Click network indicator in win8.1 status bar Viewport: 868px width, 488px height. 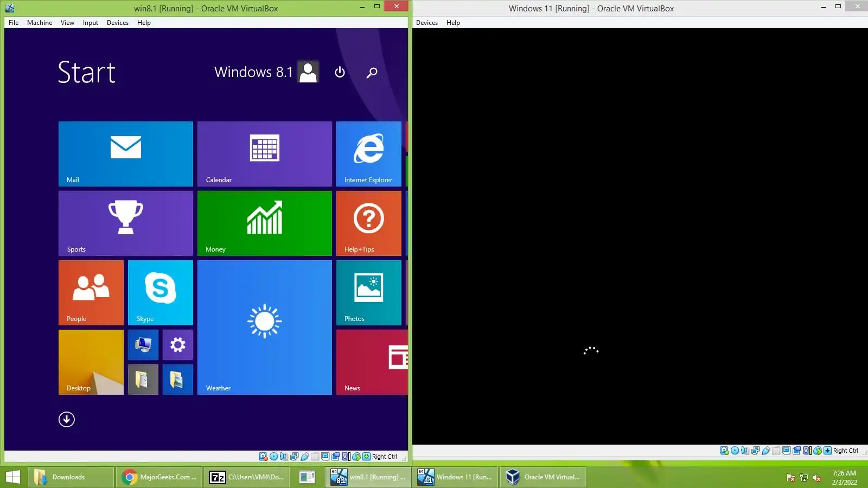[295, 457]
